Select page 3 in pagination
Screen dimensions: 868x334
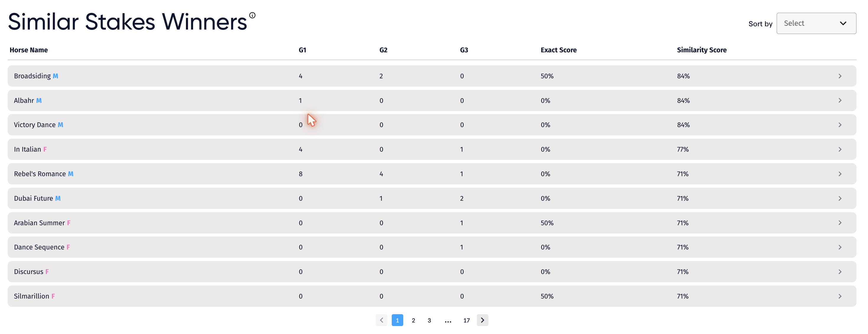[429, 320]
